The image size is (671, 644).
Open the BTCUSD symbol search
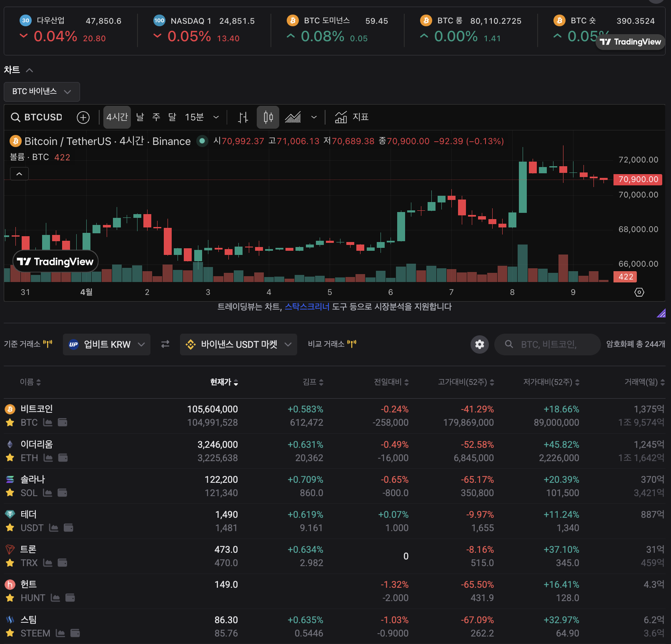pyautogui.click(x=37, y=117)
